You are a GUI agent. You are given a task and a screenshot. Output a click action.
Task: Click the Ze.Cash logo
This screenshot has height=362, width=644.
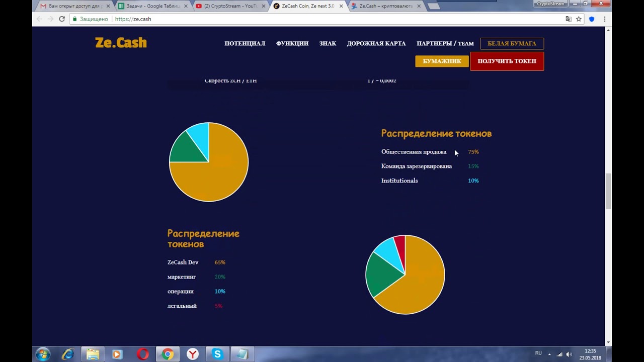pos(121,43)
